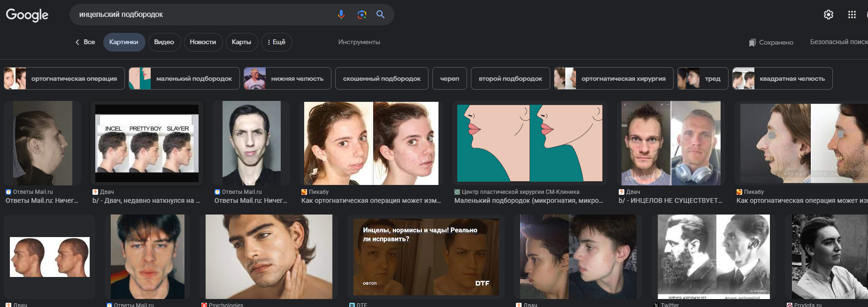This screenshot has width=868, height=307.
Task: Click the Google logo
Action: (x=27, y=15)
